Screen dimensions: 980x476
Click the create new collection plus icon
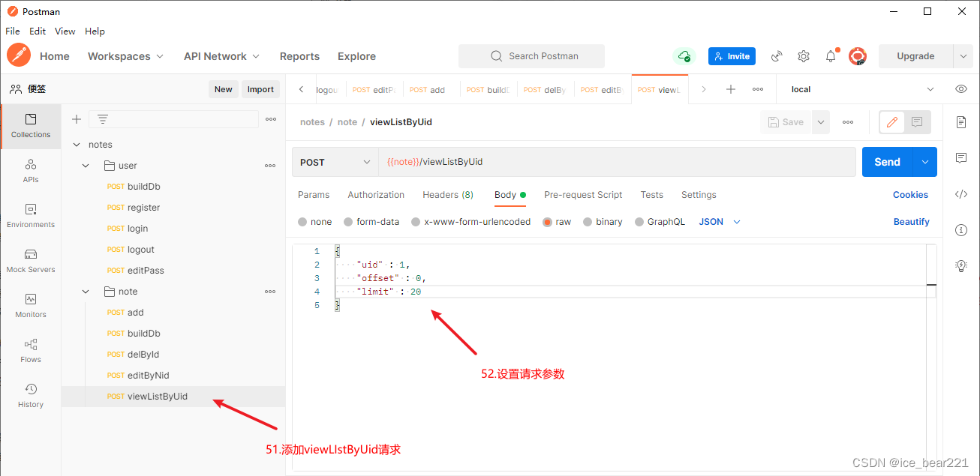click(76, 119)
